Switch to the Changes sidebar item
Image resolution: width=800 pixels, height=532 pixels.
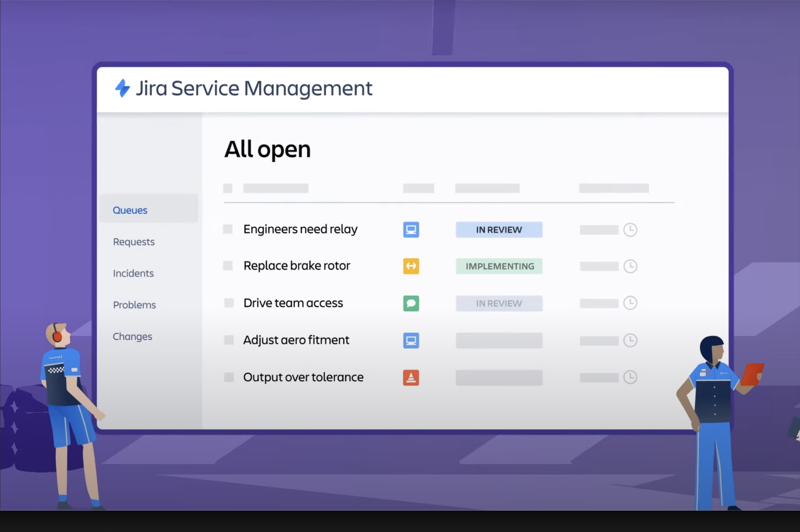point(132,336)
